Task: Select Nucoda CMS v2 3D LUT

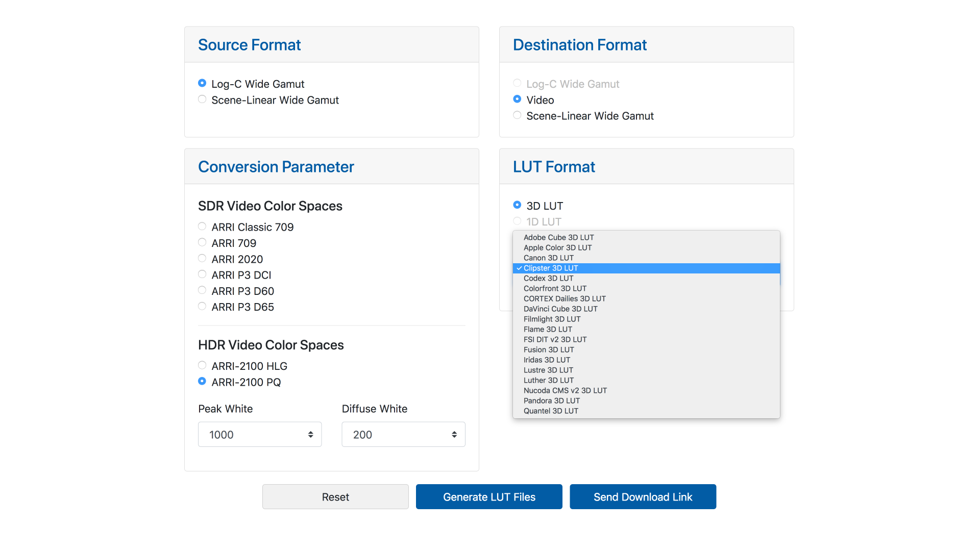Action: tap(565, 390)
